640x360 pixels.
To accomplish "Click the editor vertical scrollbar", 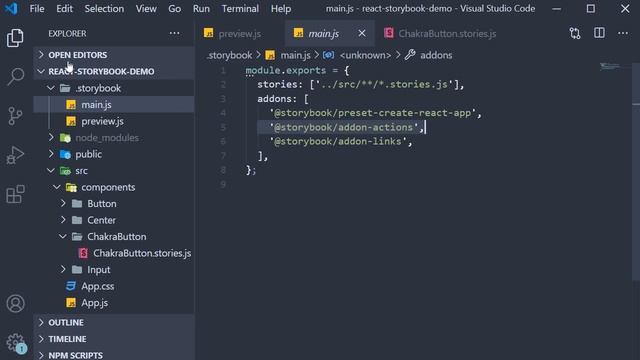I will (x=636, y=171).
